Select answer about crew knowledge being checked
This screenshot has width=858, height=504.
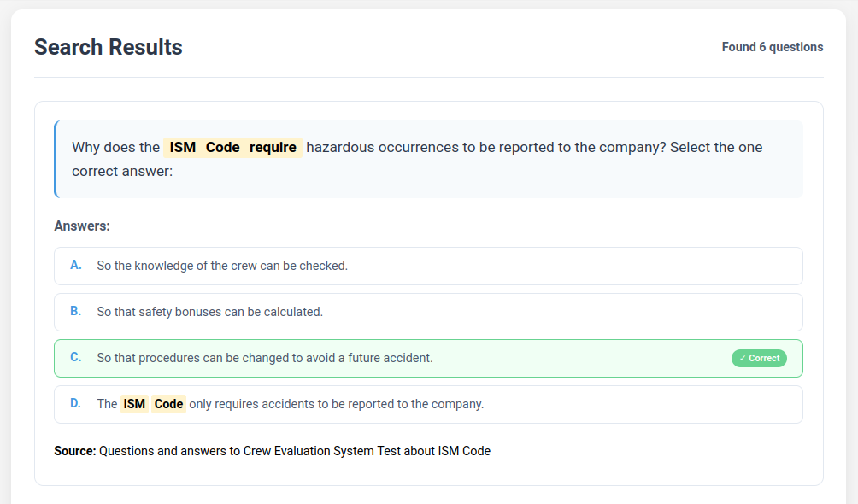coord(222,266)
